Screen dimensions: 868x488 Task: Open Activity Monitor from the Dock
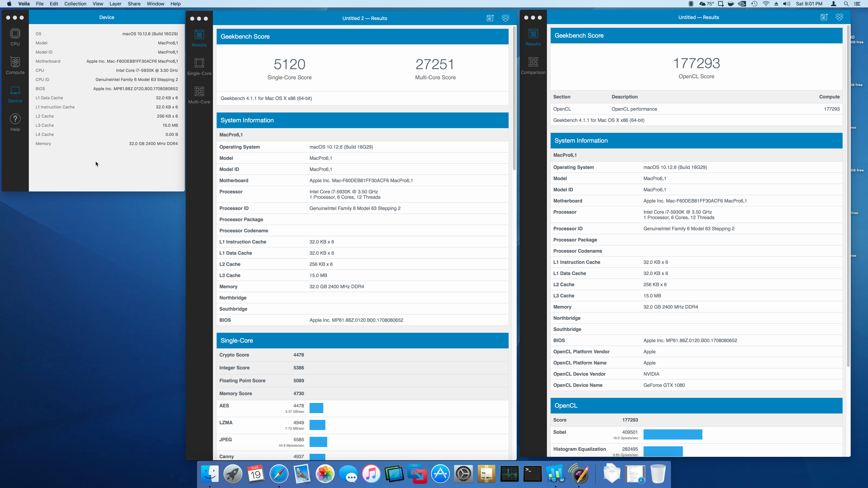[510, 474]
